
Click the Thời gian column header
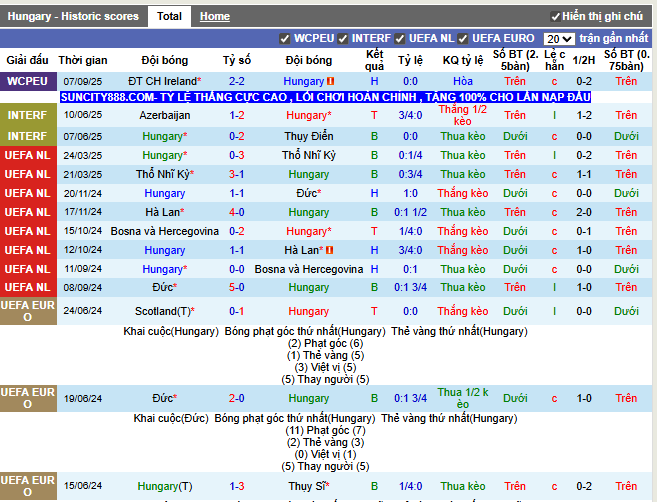point(83,60)
